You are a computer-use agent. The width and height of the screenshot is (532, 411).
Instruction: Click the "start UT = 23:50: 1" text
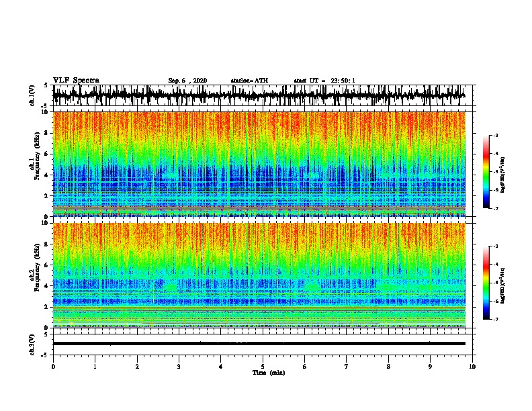pyautogui.click(x=324, y=81)
